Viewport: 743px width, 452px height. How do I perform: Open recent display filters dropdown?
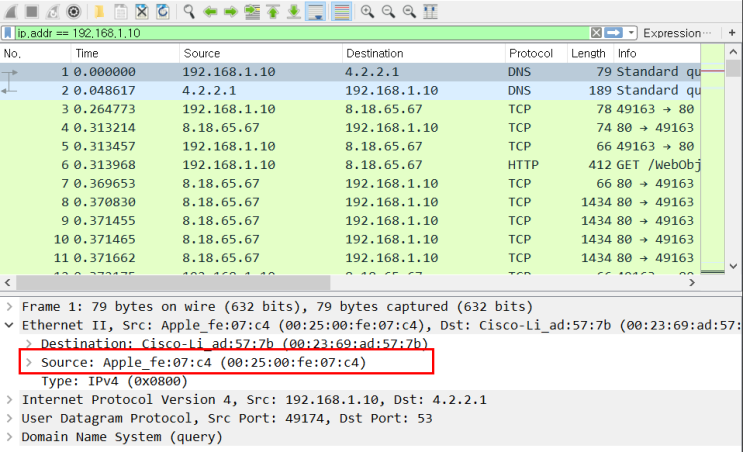631,33
